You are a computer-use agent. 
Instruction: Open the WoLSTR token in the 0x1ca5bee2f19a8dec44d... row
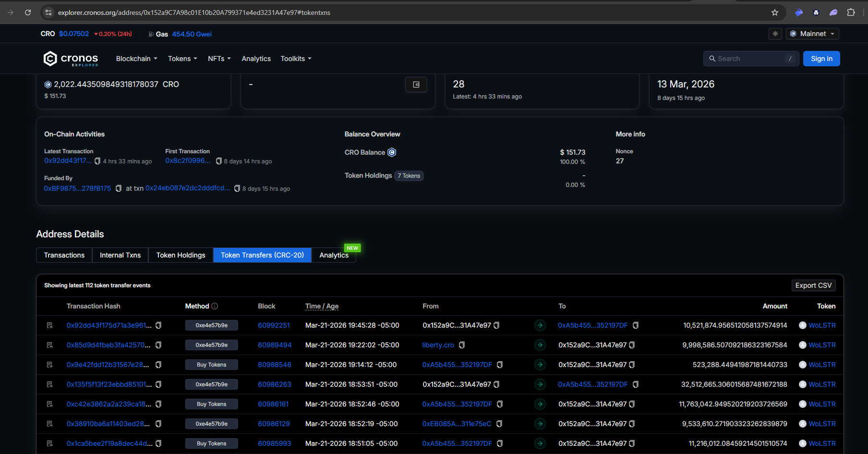[822, 443]
